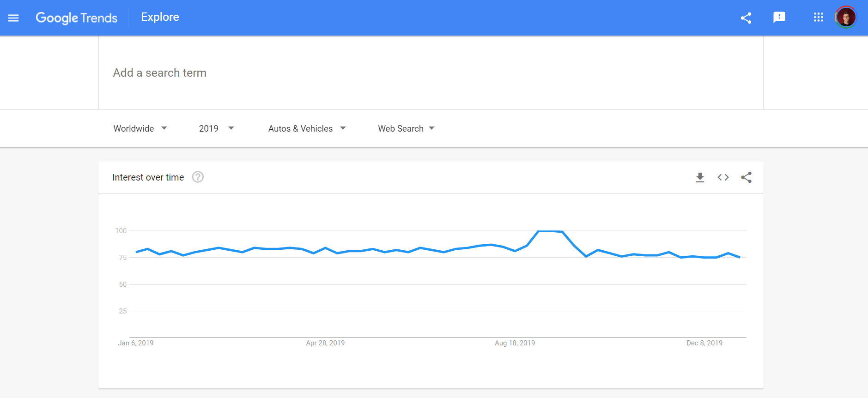Open the Google apps grid

click(x=819, y=18)
